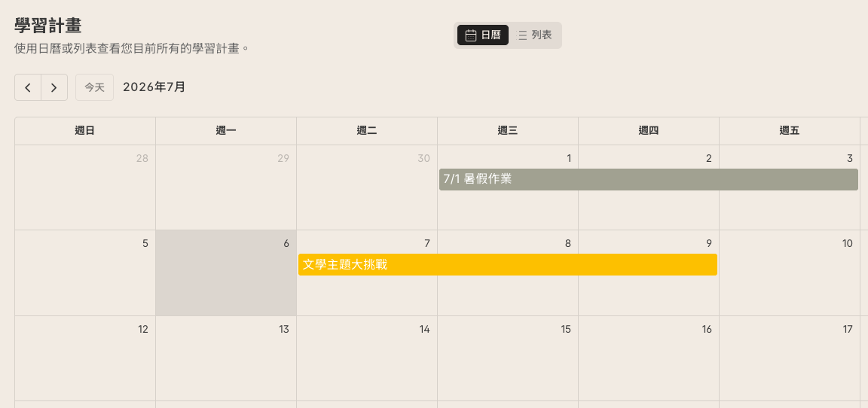Select date 15 in the calendar

click(566, 330)
